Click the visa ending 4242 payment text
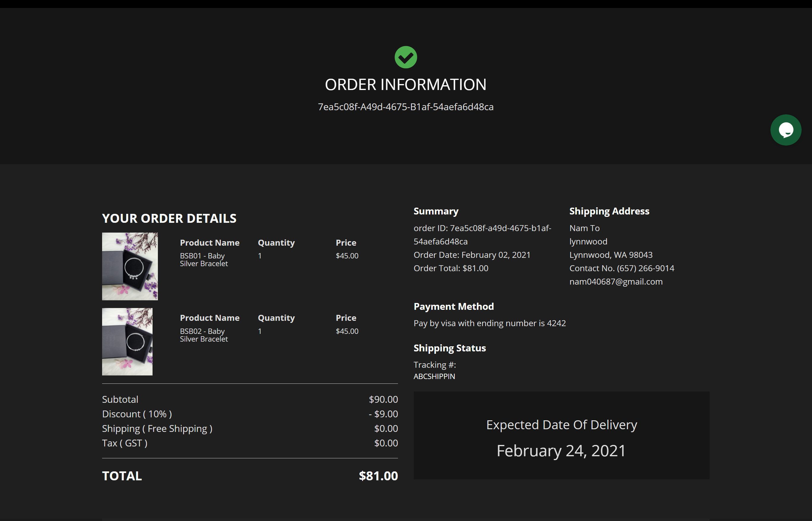The width and height of the screenshot is (812, 521). pos(489,323)
